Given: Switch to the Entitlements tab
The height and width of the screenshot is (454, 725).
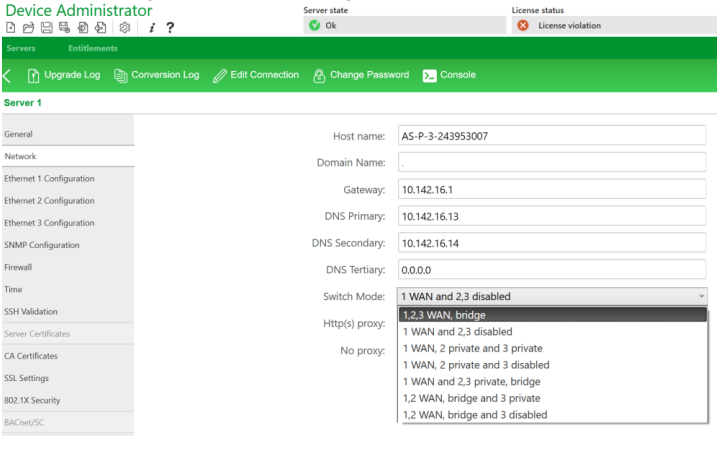Looking at the screenshot, I should (93, 48).
